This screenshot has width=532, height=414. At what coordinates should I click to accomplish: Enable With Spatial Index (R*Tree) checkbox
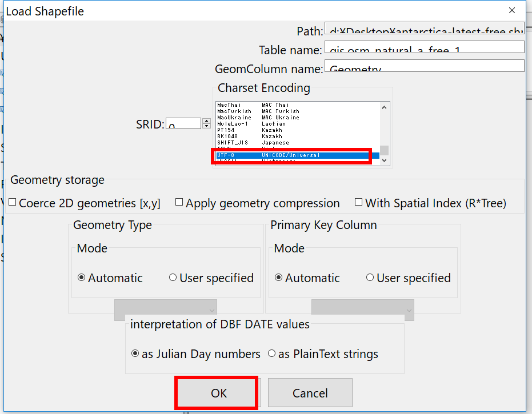[x=359, y=202]
